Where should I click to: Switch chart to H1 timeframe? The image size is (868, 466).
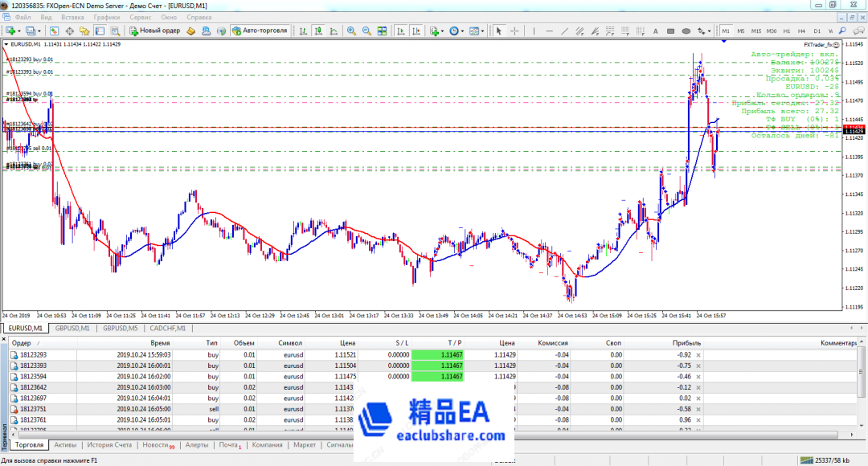[x=786, y=31]
